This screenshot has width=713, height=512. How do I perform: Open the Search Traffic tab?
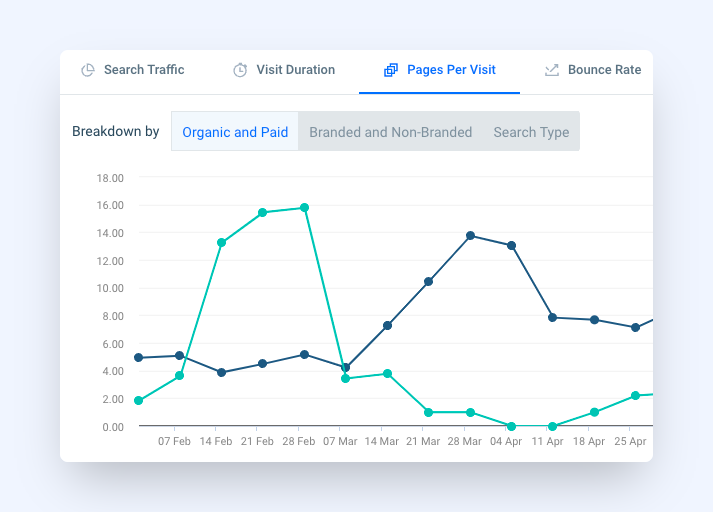coord(133,70)
